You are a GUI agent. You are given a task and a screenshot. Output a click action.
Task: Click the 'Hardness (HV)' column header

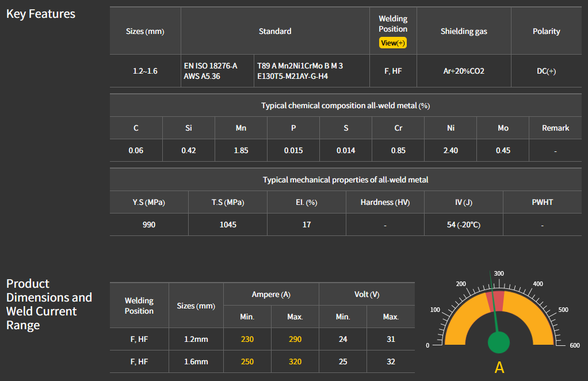click(385, 202)
